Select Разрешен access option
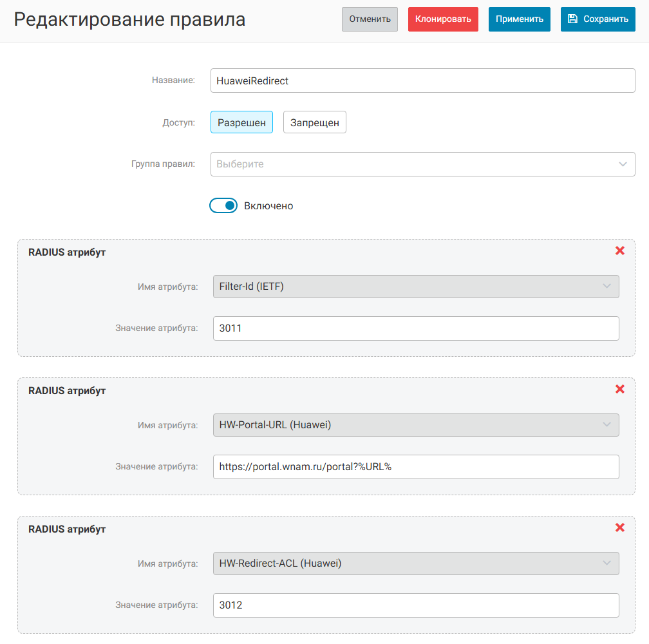 coord(241,122)
